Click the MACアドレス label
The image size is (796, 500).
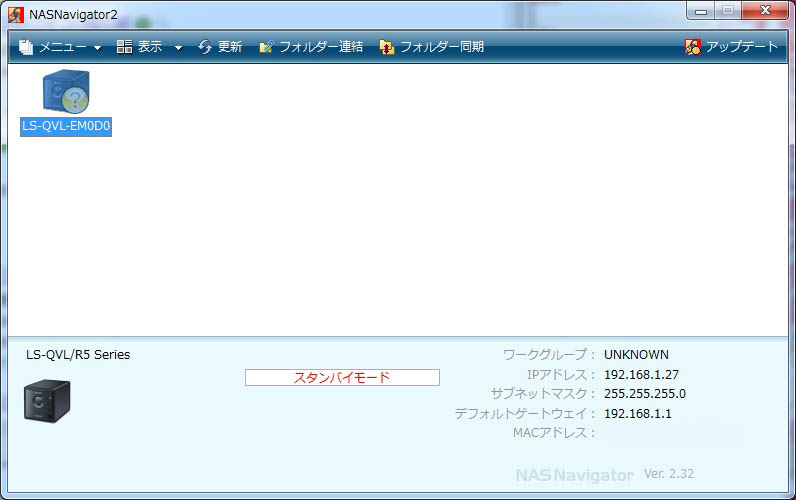pyautogui.click(x=553, y=433)
